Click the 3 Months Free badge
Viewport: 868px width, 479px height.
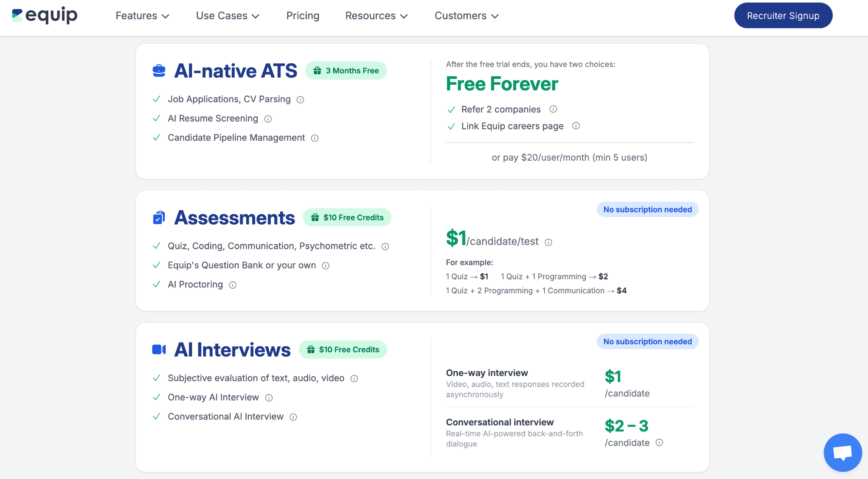click(x=346, y=71)
